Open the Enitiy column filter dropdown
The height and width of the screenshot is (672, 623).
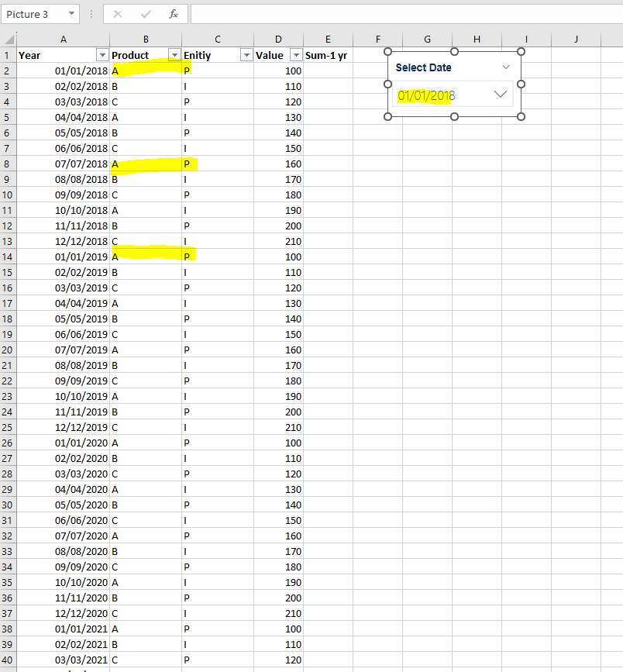pyautogui.click(x=246, y=55)
